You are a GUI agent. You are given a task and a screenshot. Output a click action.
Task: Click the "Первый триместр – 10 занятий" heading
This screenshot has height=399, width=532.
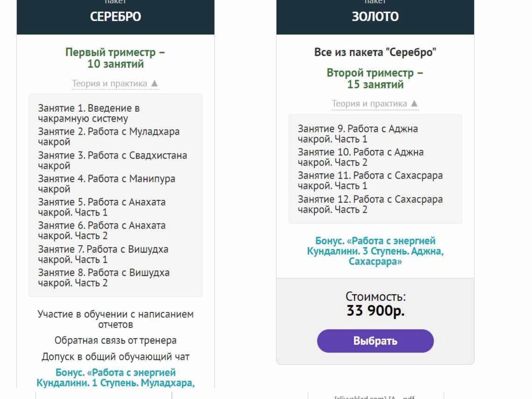115,58
